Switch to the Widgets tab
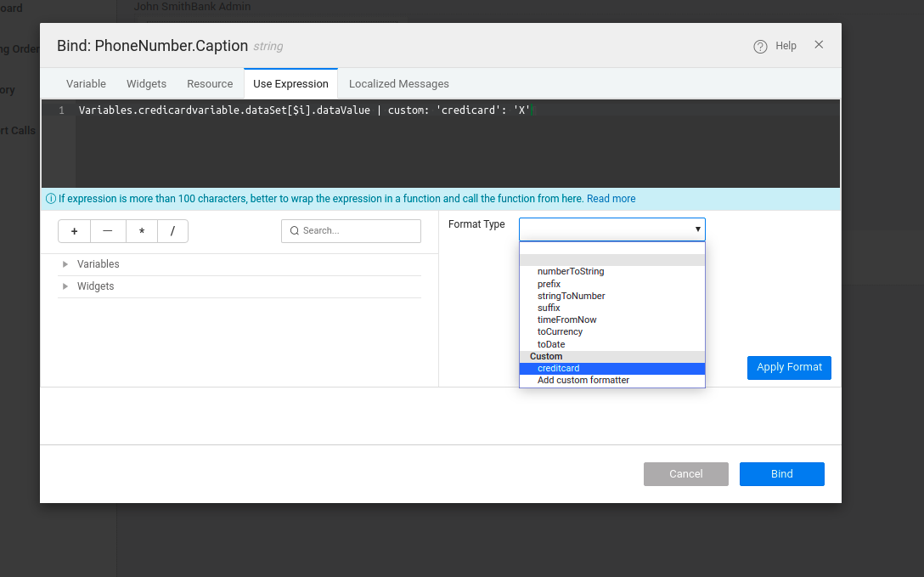Image resolution: width=924 pixels, height=577 pixels. point(146,84)
